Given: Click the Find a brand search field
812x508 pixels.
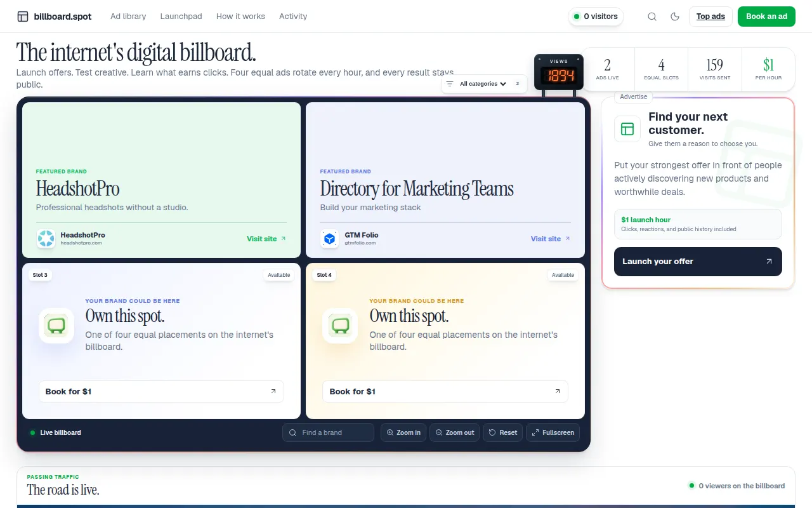Looking at the screenshot, I should click(x=328, y=432).
